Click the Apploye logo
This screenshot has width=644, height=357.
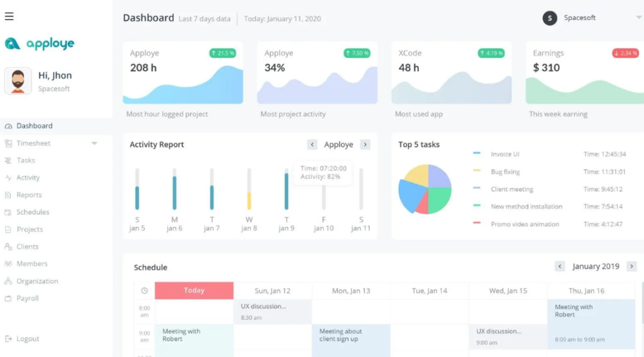click(40, 43)
